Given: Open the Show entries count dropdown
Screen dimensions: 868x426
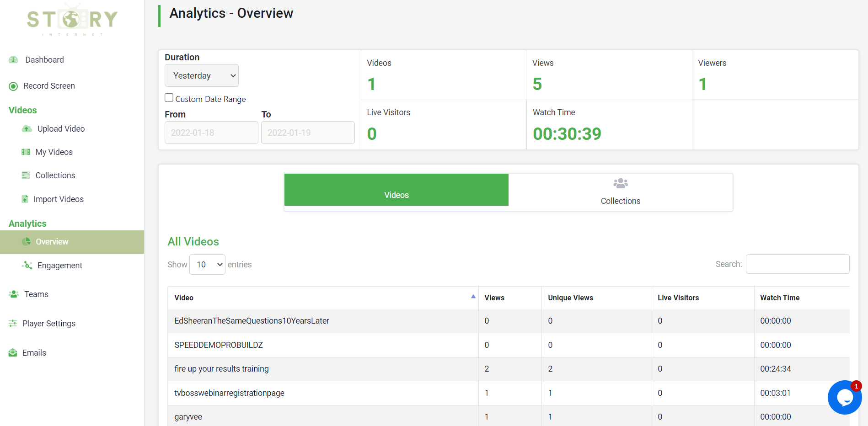Looking at the screenshot, I should coord(207,265).
